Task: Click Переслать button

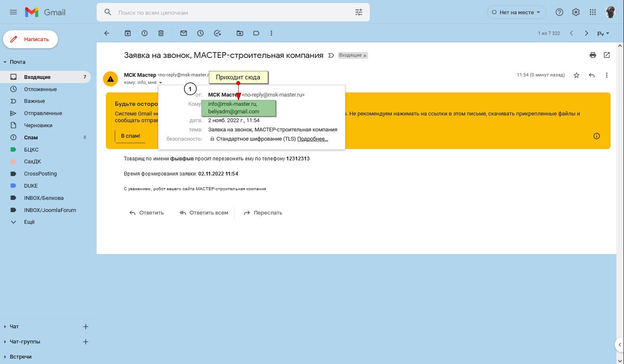Action: click(263, 213)
